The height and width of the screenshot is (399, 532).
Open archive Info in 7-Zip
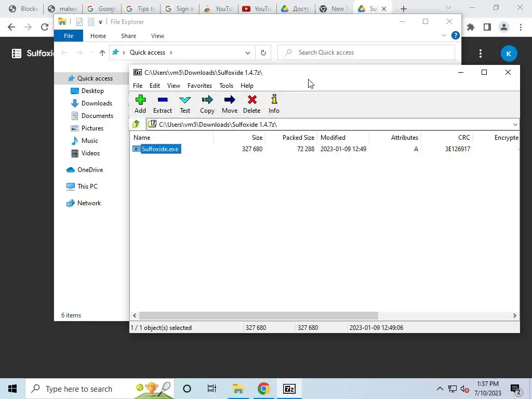coord(274,104)
